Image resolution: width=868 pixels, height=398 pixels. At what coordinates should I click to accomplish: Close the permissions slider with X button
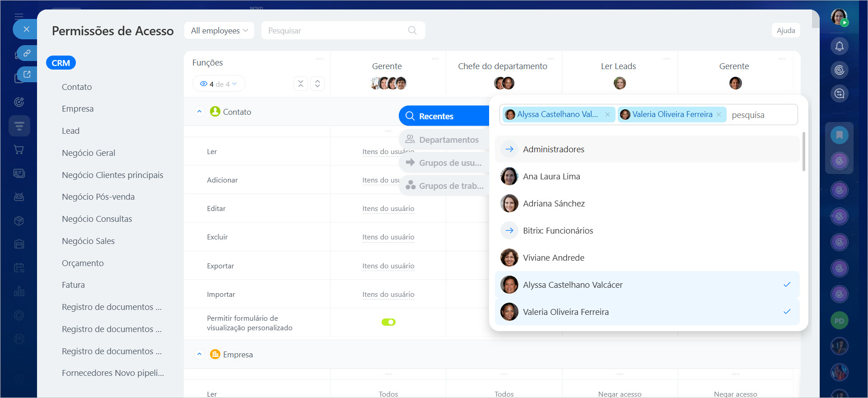coord(26,29)
